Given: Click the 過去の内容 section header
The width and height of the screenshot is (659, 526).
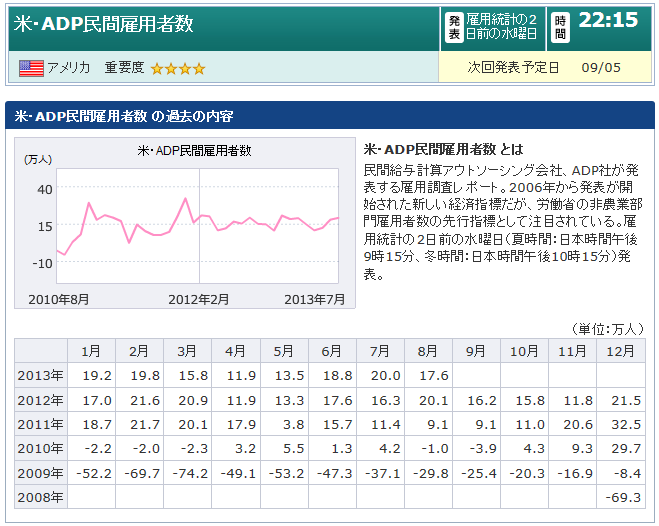Looking at the screenshot, I should pyautogui.click(x=124, y=116).
